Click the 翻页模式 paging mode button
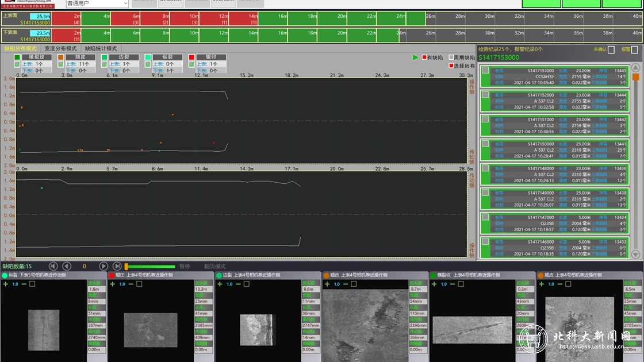 point(215,267)
